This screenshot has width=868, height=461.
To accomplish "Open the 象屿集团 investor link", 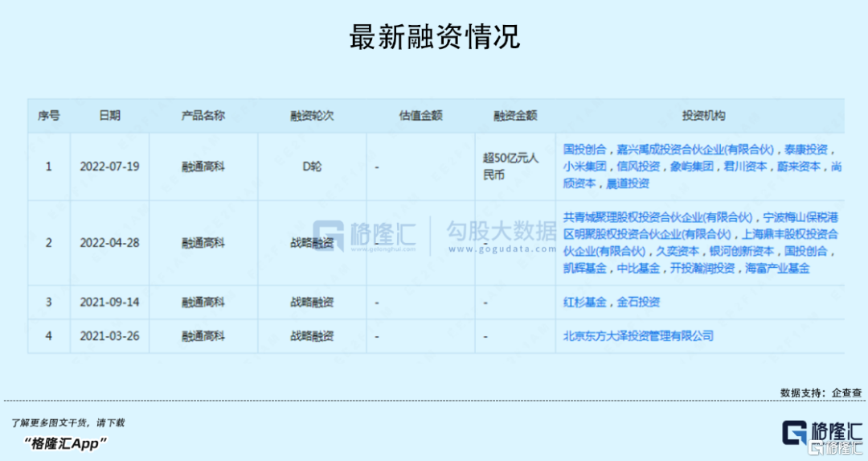I will coord(691,167).
